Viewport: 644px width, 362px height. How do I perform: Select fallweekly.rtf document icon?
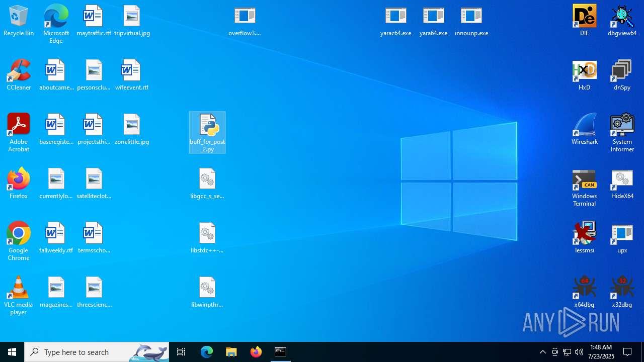pyautogui.click(x=56, y=238)
